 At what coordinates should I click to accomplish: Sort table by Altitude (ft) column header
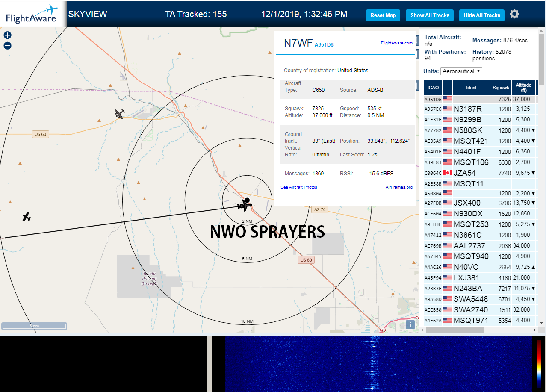point(523,88)
